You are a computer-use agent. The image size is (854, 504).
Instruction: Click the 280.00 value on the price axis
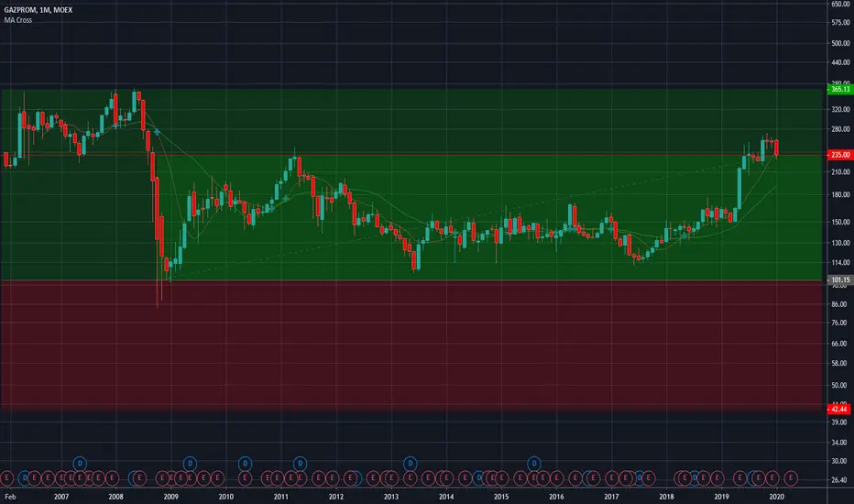point(840,129)
